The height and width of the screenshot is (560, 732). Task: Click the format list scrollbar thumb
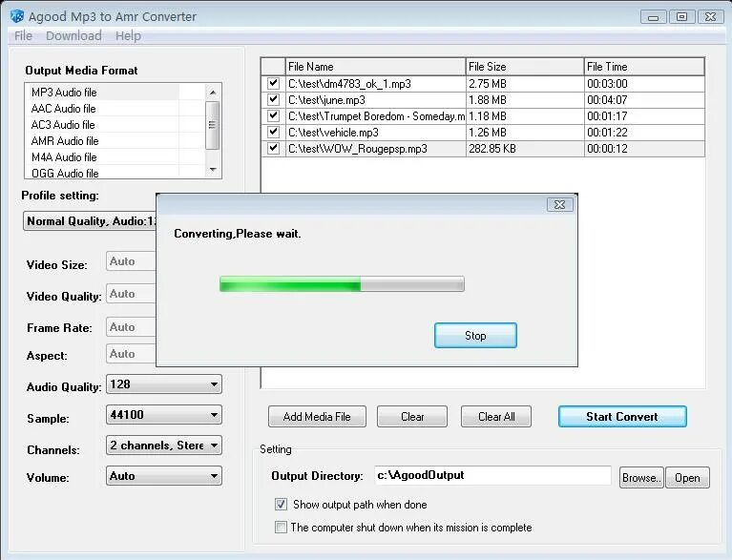tap(213, 125)
